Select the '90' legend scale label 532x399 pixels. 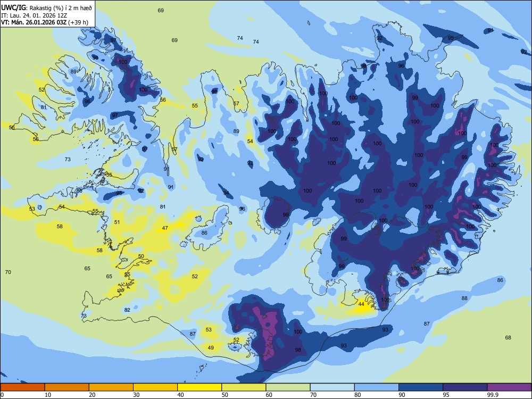(402, 395)
